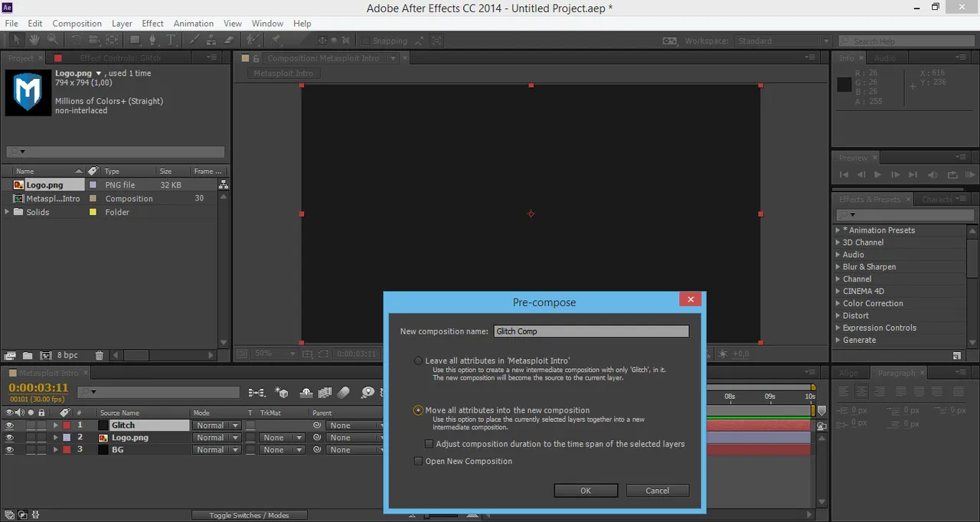The width and height of the screenshot is (980, 522).
Task: Click OK in the Pre-compose dialog
Action: pos(586,491)
